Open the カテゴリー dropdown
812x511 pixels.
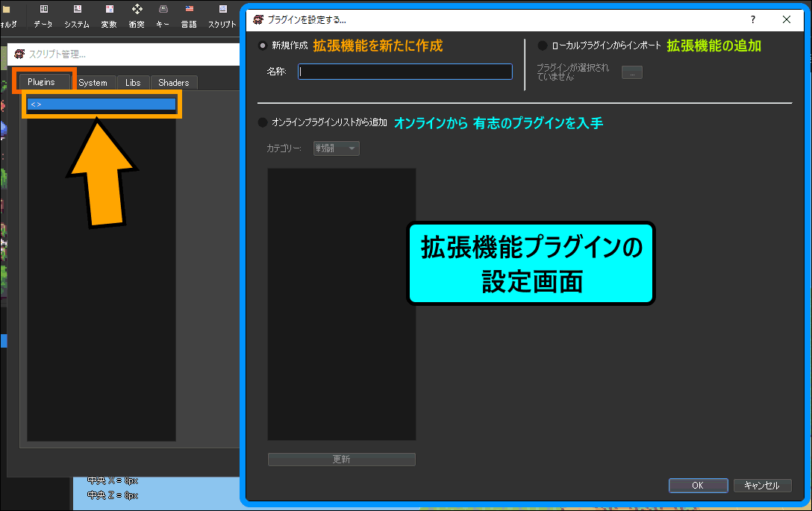(x=336, y=148)
